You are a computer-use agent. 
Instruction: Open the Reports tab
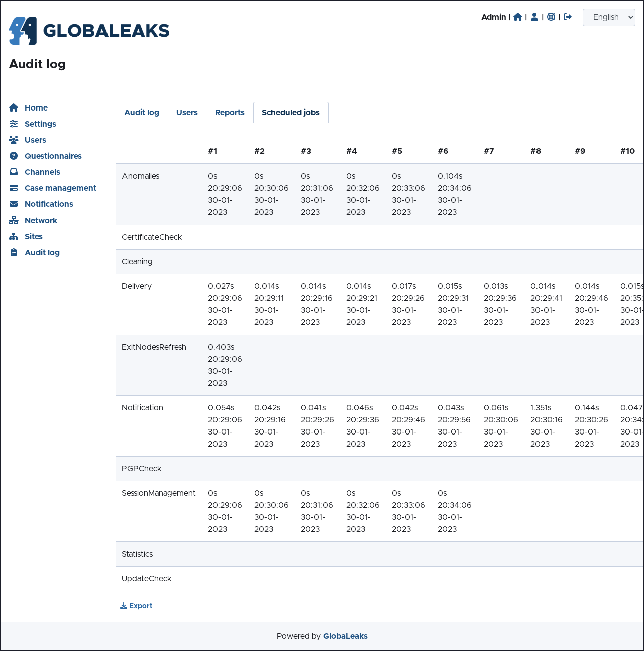coord(230,113)
